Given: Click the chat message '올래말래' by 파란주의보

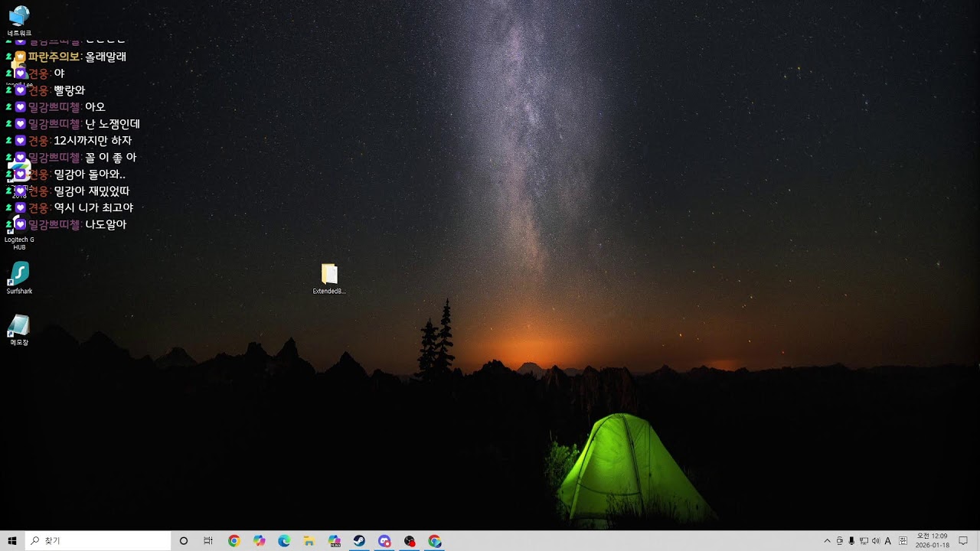Looking at the screenshot, I should point(106,57).
